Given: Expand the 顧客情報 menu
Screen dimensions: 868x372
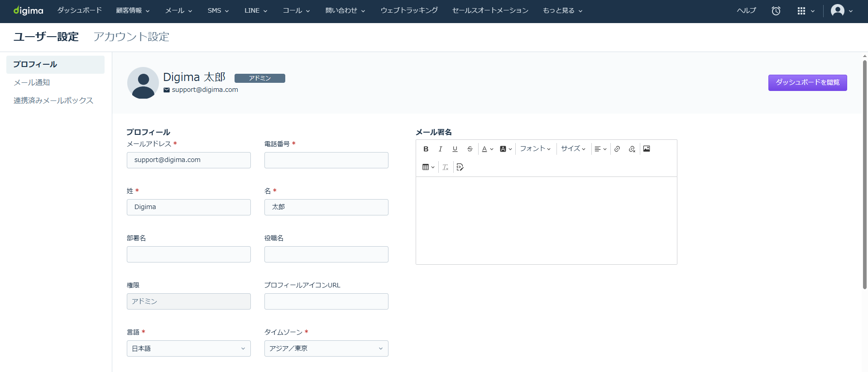Looking at the screenshot, I should [x=133, y=10].
